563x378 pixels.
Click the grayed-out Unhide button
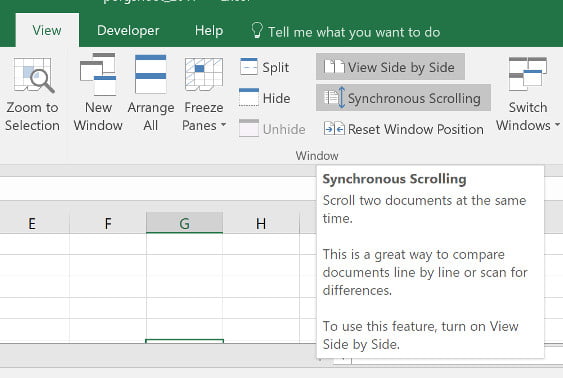[x=272, y=129]
